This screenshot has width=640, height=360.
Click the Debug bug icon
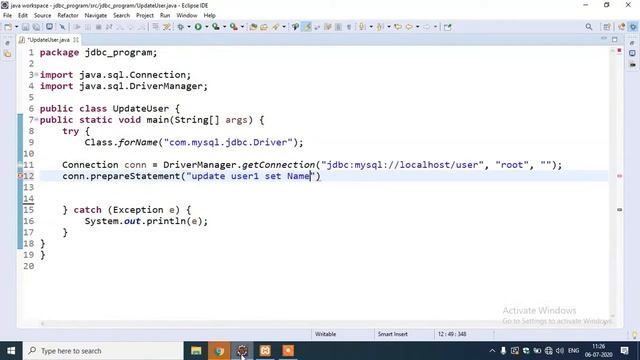[x=180, y=27]
